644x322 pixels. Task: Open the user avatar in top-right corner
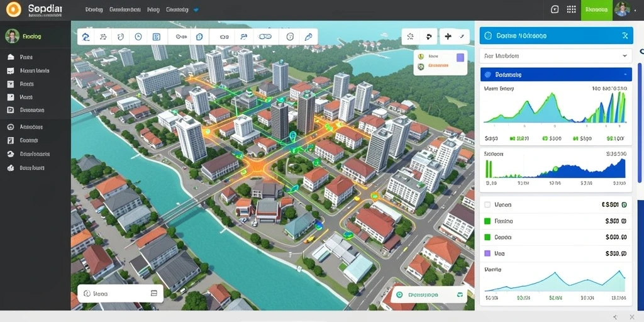[x=622, y=9]
